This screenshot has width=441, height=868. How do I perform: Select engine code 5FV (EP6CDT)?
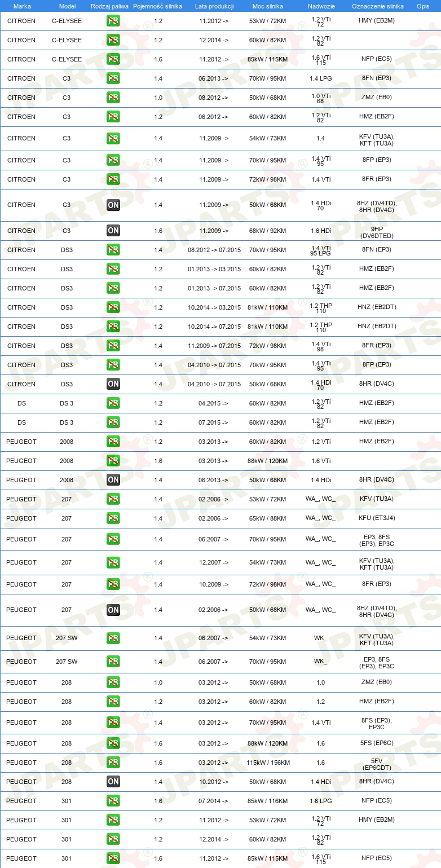[x=377, y=764]
